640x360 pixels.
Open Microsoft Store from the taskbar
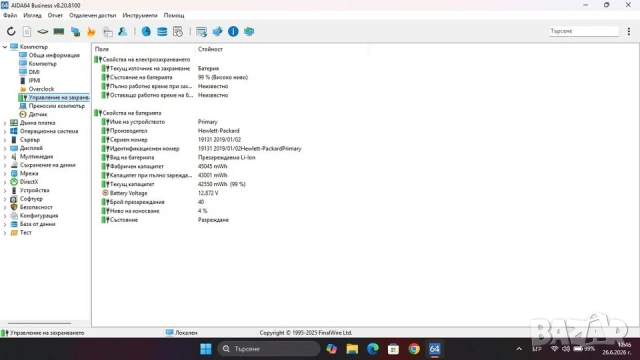click(393, 349)
